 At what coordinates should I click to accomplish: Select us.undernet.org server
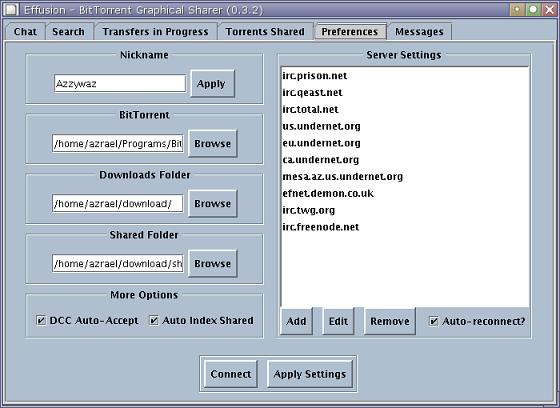[x=405, y=126]
